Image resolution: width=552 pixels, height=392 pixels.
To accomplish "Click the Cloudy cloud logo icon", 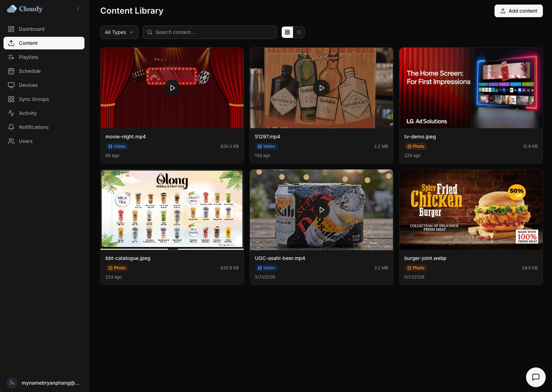I will (12, 9).
